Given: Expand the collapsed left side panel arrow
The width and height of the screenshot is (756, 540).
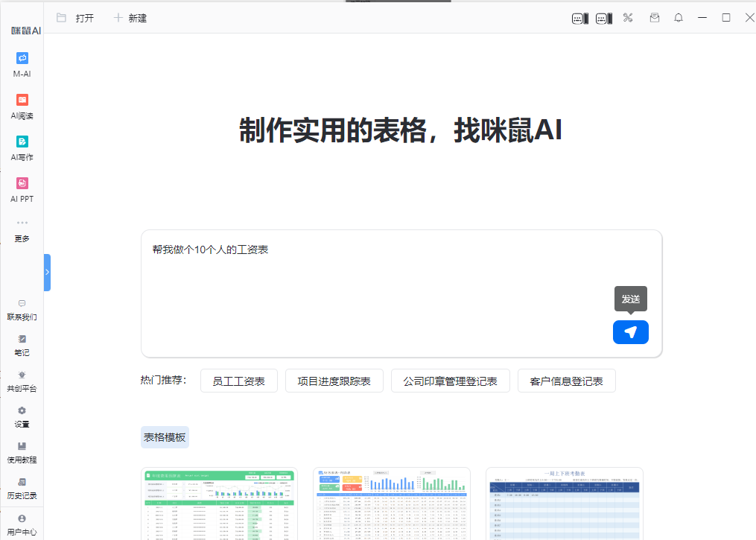Looking at the screenshot, I should pyautogui.click(x=47, y=272).
